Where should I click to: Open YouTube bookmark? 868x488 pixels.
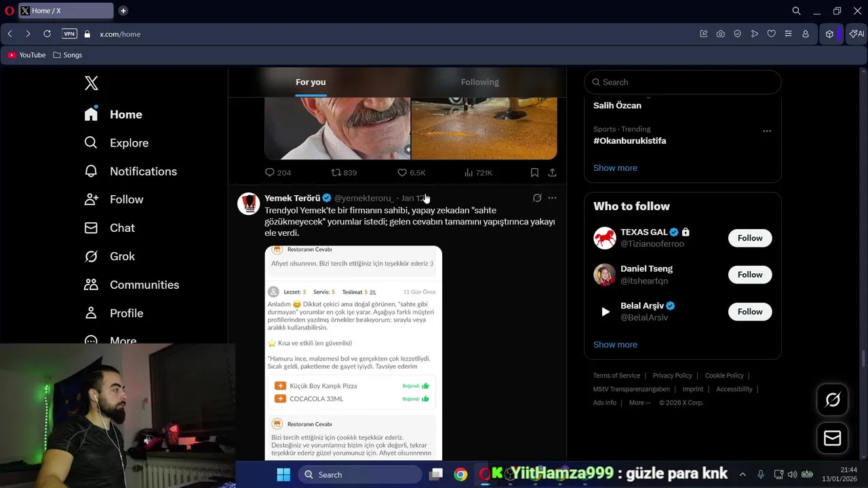pyautogui.click(x=27, y=55)
